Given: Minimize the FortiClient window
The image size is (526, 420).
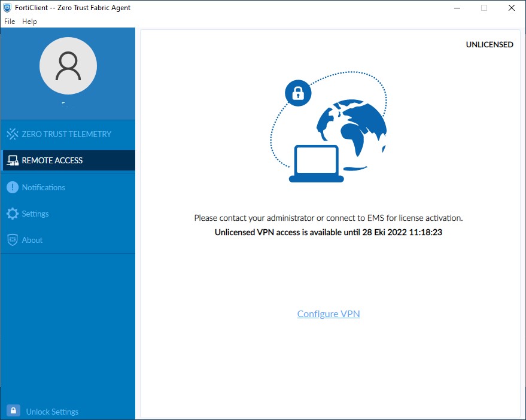Looking at the screenshot, I should pos(457,8).
